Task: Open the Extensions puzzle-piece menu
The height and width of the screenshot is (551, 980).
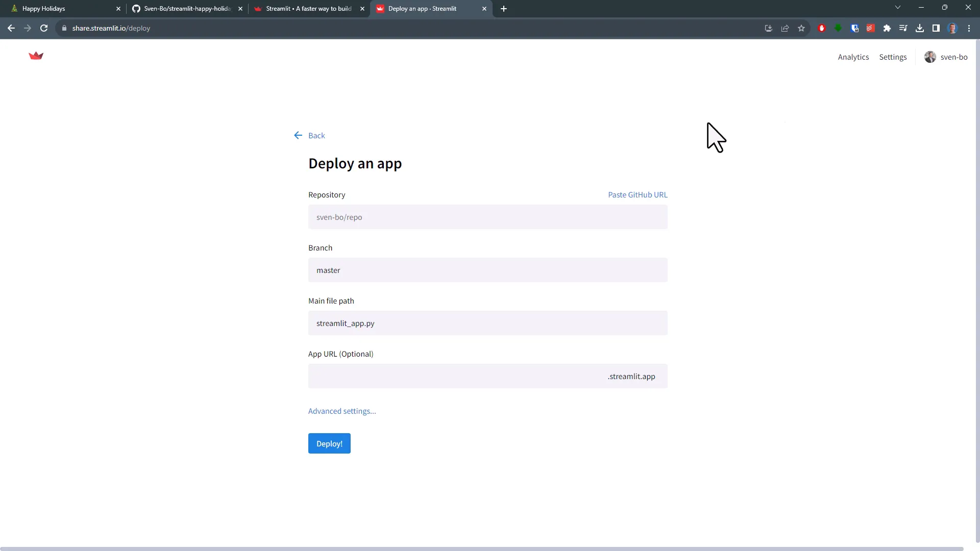Action: [x=887, y=28]
